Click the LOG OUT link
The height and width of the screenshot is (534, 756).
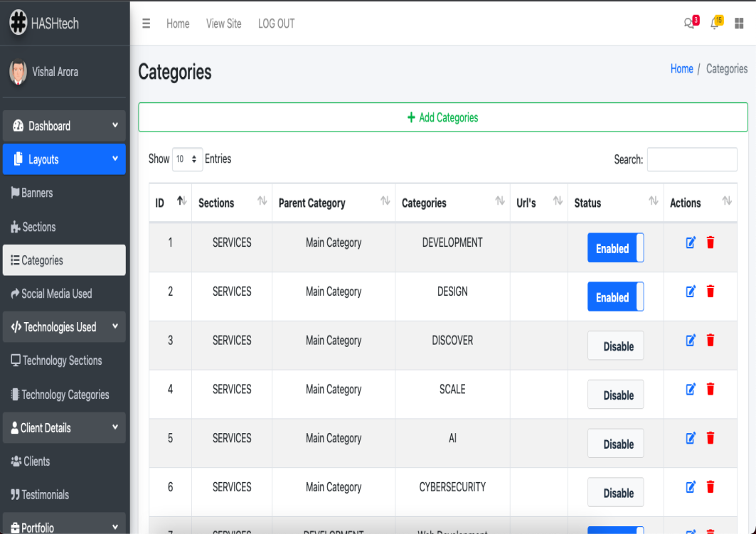(276, 23)
